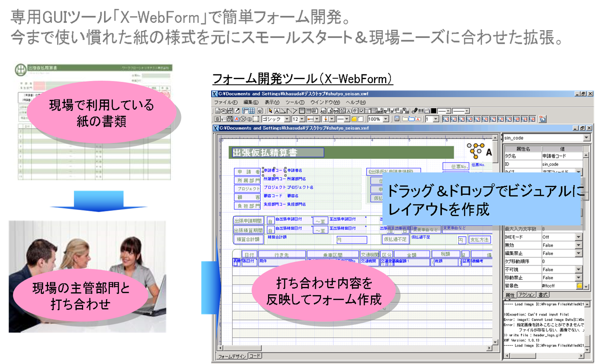Open the 移動禁止 False dropdown
Viewport: 599px width, 364px height.
click(579, 278)
